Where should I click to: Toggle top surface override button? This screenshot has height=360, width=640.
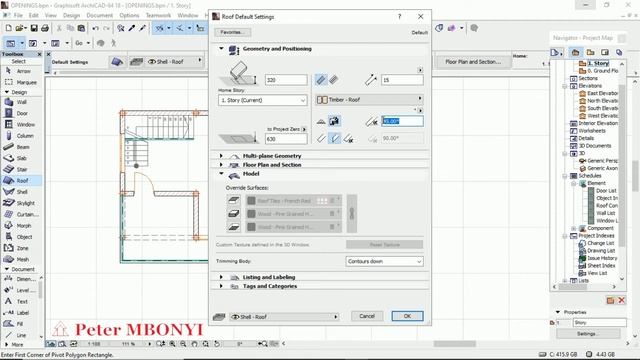click(x=234, y=200)
